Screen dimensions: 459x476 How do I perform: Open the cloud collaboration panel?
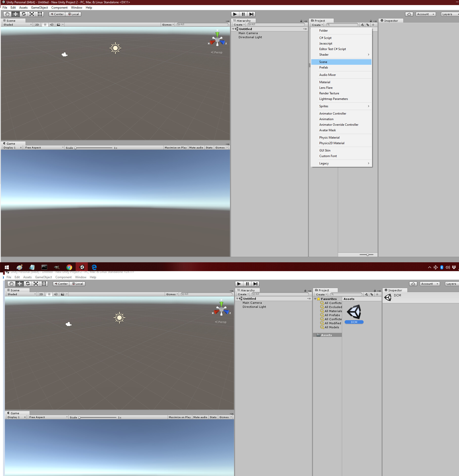pos(409,14)
